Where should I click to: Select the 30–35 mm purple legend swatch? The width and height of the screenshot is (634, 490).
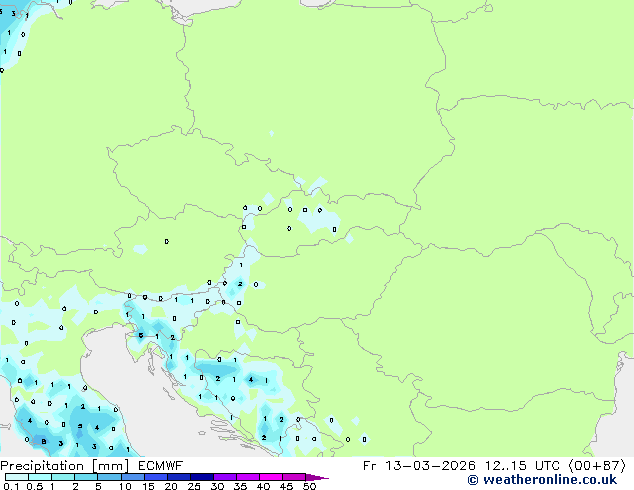point(224,477)
